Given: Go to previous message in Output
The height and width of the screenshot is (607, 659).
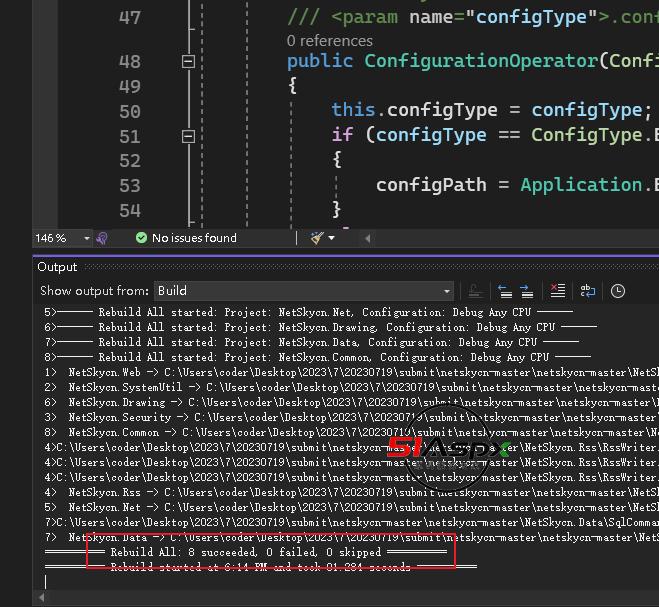Looking at the screenshot, I should pos(504,291).
